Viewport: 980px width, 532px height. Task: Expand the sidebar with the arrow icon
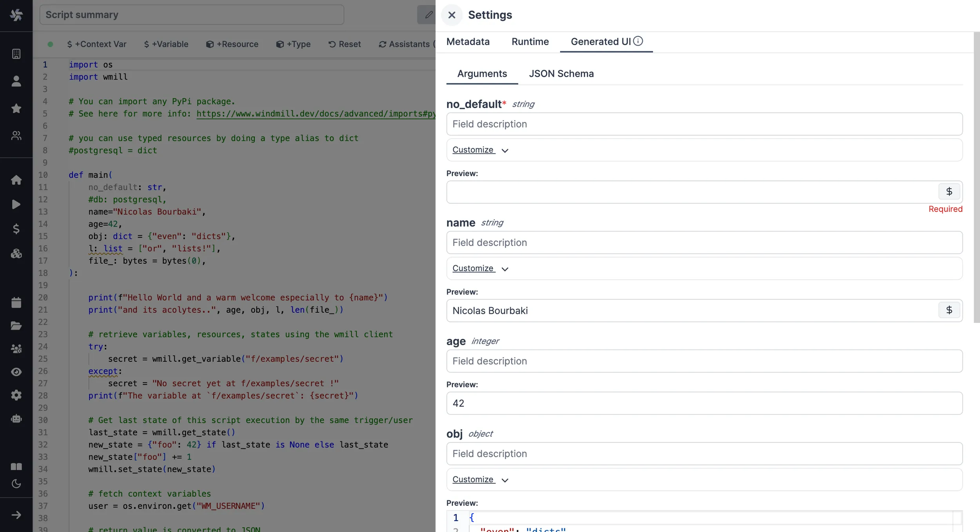[x=16, y=515]
